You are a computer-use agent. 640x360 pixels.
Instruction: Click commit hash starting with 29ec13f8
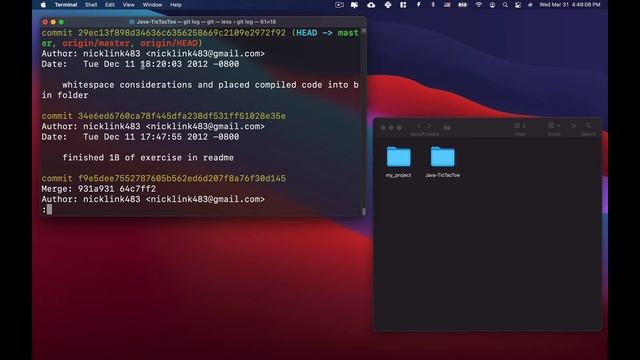[x=182, y=33]
